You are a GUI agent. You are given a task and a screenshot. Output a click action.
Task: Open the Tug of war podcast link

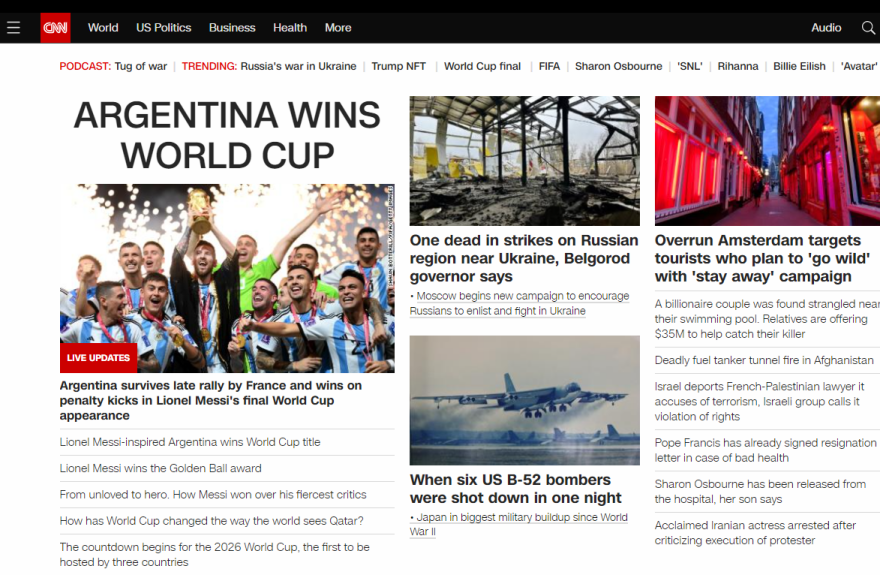point(141,66)
